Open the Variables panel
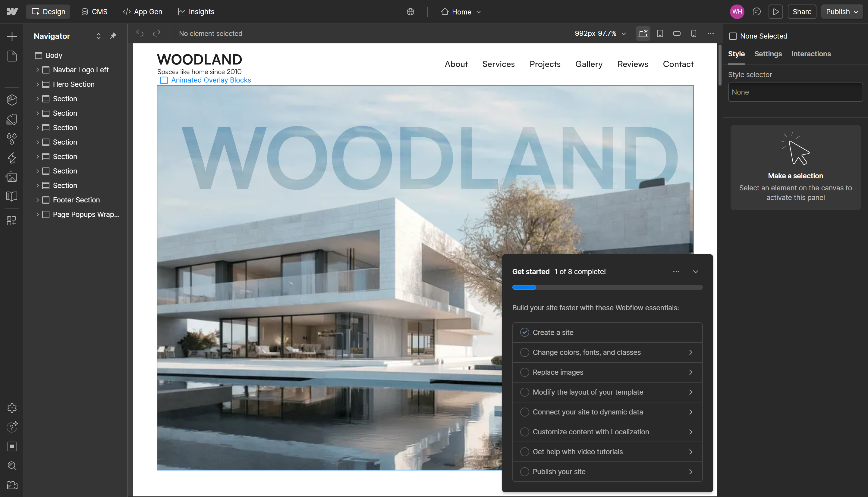Screen dimensions: 868x497 [x=12, y=139]
